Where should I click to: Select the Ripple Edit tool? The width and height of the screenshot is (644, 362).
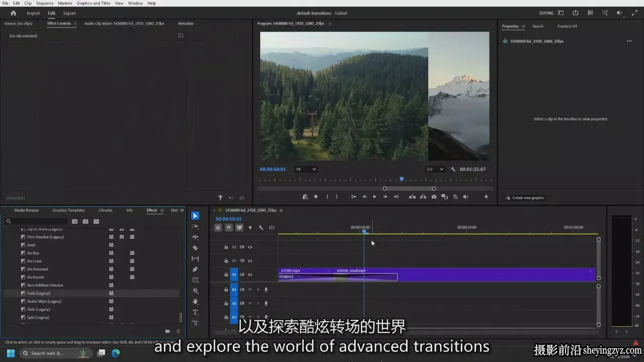click(x=195, y=237)
